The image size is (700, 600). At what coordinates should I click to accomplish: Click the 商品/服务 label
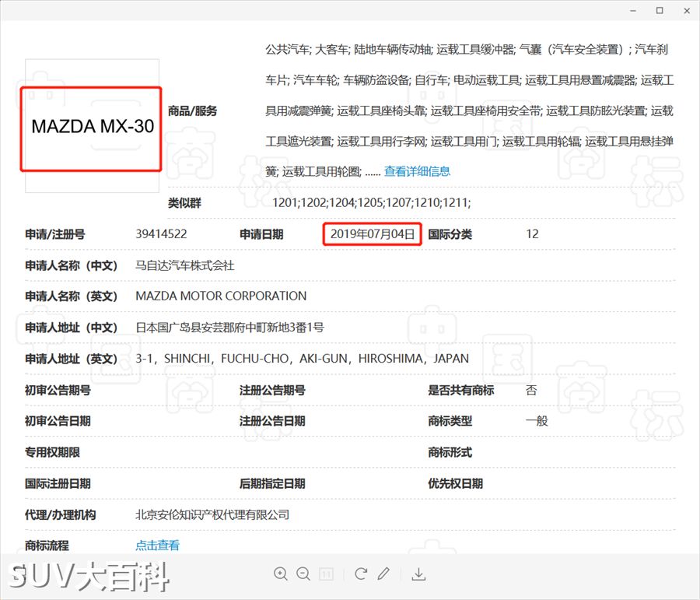point(192,111)
